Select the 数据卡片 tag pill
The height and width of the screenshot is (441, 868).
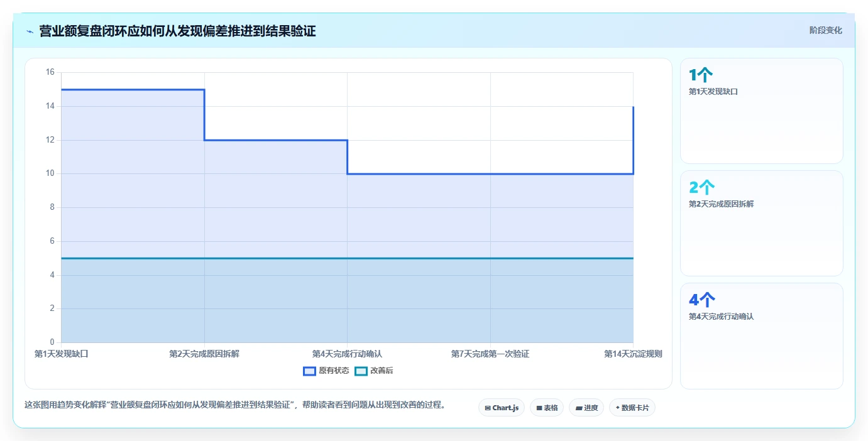coord(632,408)
